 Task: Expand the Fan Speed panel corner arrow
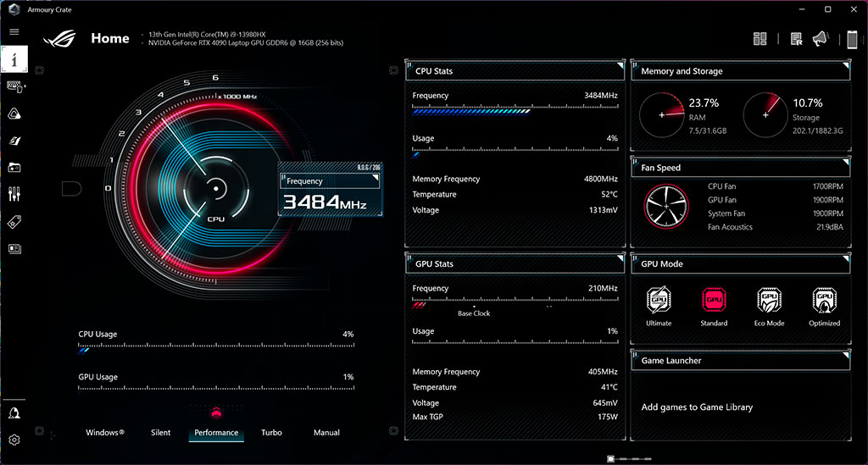(845, 162)
